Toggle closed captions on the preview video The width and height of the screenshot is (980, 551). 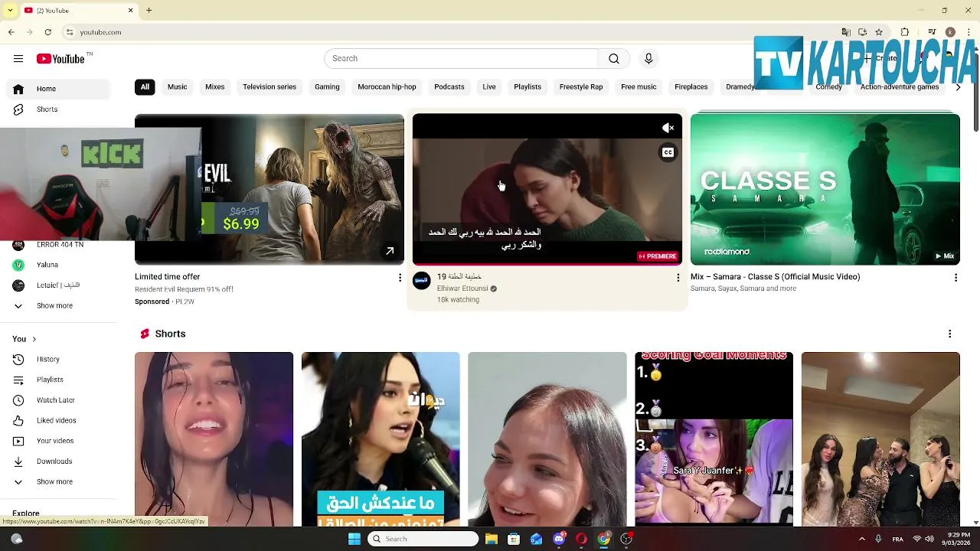point(668,152)
